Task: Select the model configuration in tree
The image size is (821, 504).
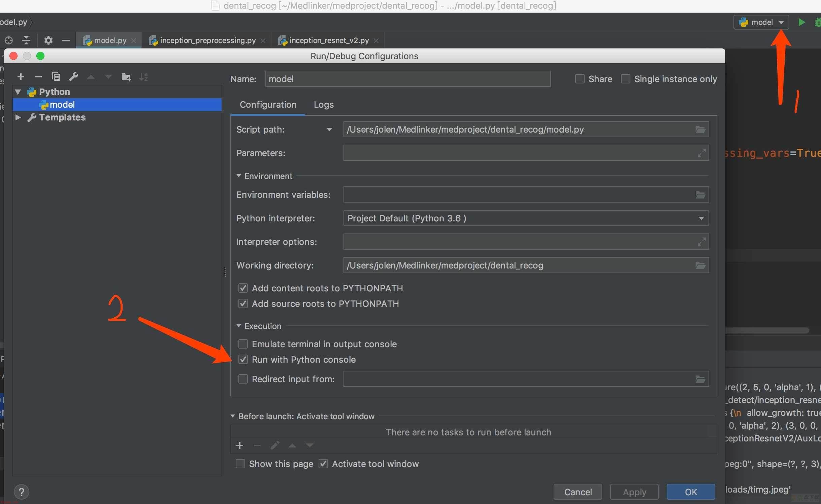Action: point(117,105)
